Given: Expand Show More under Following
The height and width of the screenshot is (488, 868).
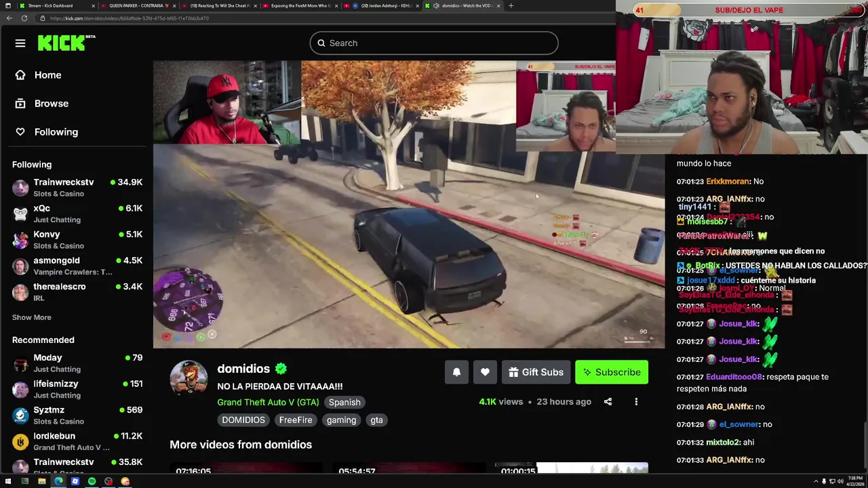Looking at the screenshot, I should 31,317.
